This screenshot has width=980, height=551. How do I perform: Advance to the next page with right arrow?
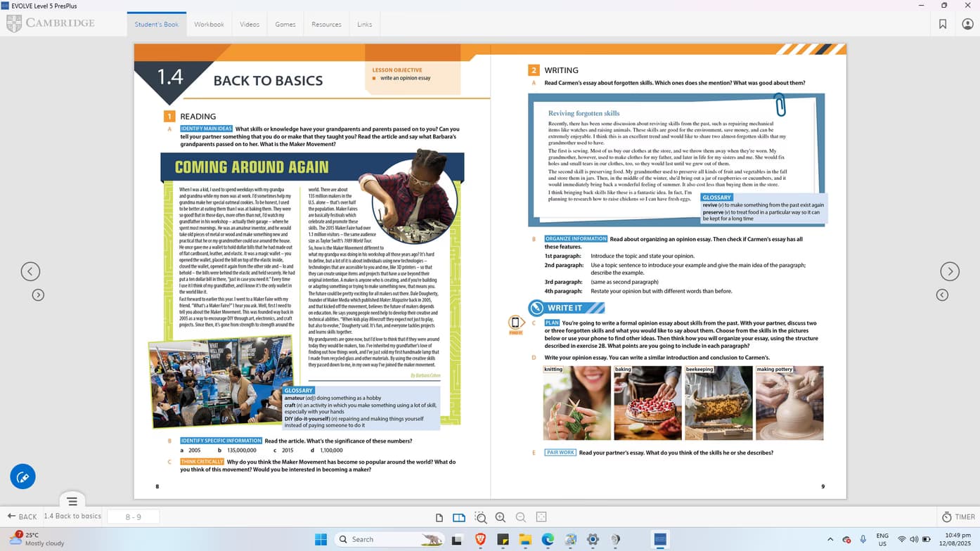click(x=950, y=271)
